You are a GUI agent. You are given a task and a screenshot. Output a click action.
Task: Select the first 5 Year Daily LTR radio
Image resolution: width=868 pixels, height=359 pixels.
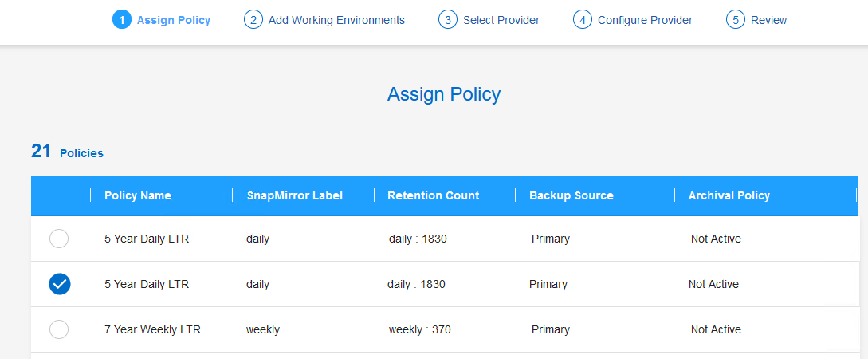point(59,239)
